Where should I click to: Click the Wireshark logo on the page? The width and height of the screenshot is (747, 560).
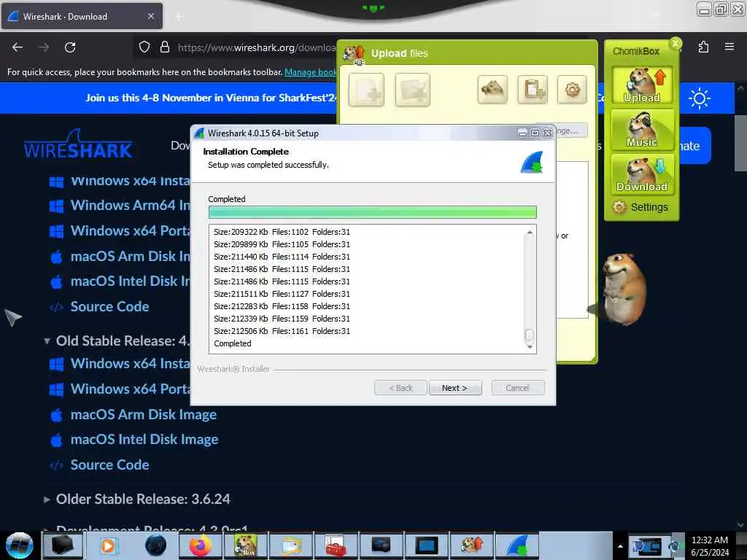click(78, 144)
